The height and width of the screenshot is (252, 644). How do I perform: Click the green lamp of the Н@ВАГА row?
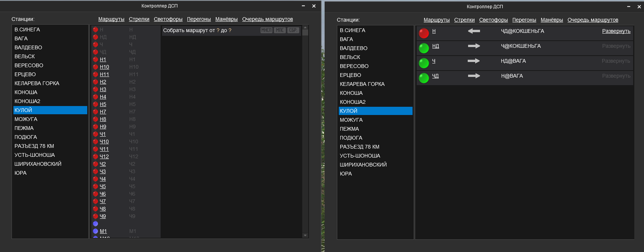click(x=424, y=78)
